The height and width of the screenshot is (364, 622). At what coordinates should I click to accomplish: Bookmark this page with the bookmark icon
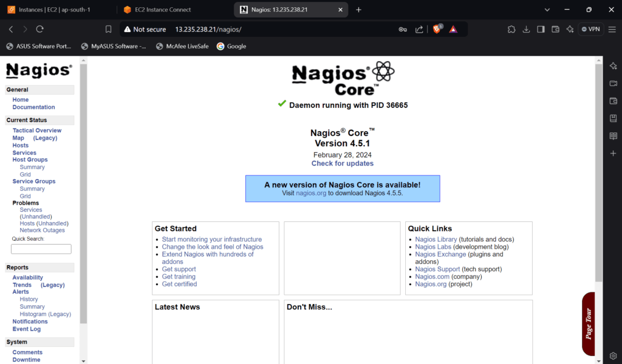click(108, 29)
